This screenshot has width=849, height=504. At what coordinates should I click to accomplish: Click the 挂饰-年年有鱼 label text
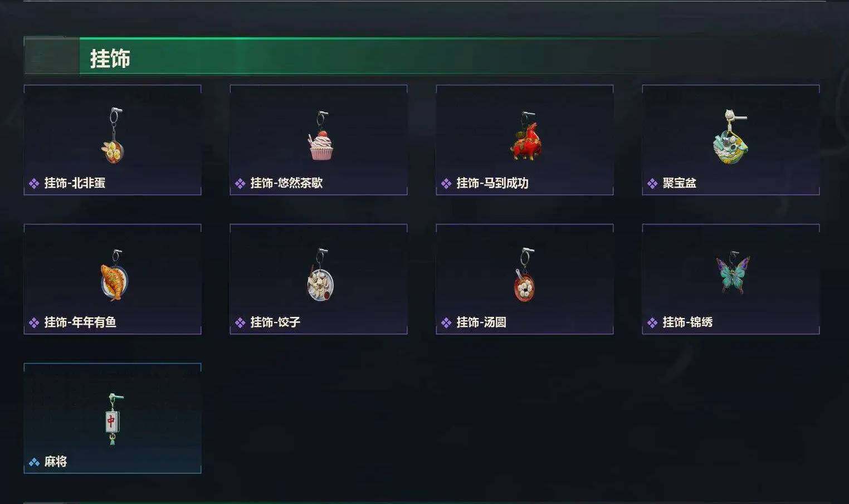[x=80, y=322]
